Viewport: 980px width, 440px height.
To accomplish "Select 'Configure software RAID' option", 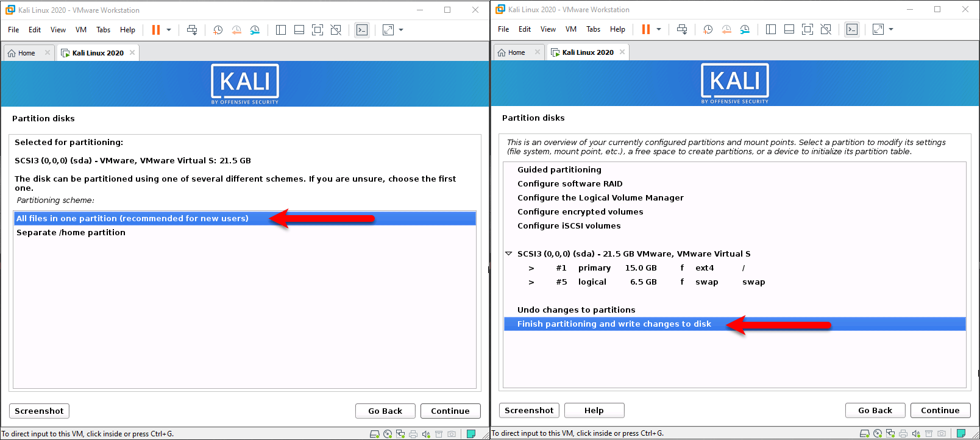I will (x=735, y=183).
